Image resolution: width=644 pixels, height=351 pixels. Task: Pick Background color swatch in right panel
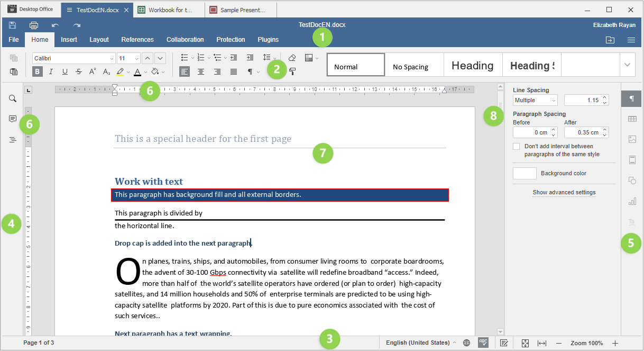[525, 173]
